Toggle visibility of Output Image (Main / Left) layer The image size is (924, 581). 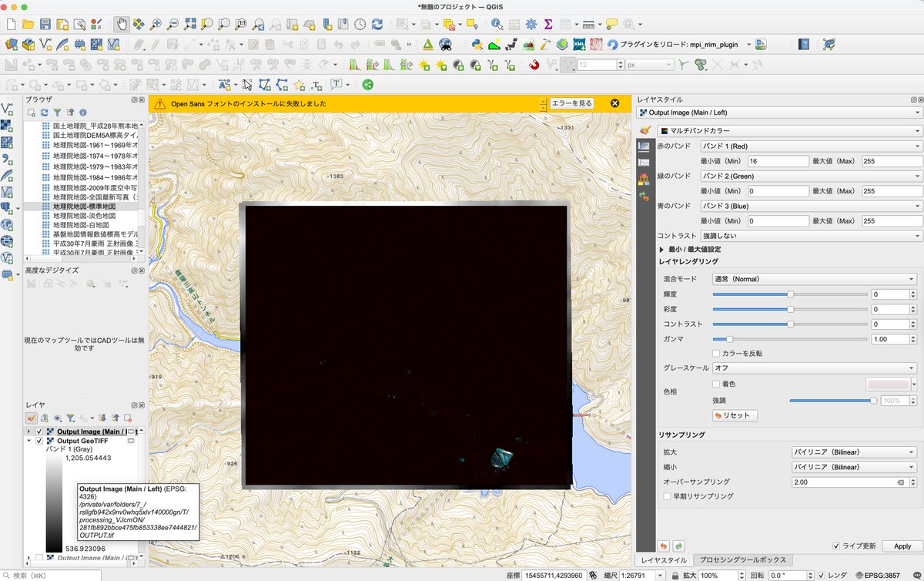[x=40, y=432]
